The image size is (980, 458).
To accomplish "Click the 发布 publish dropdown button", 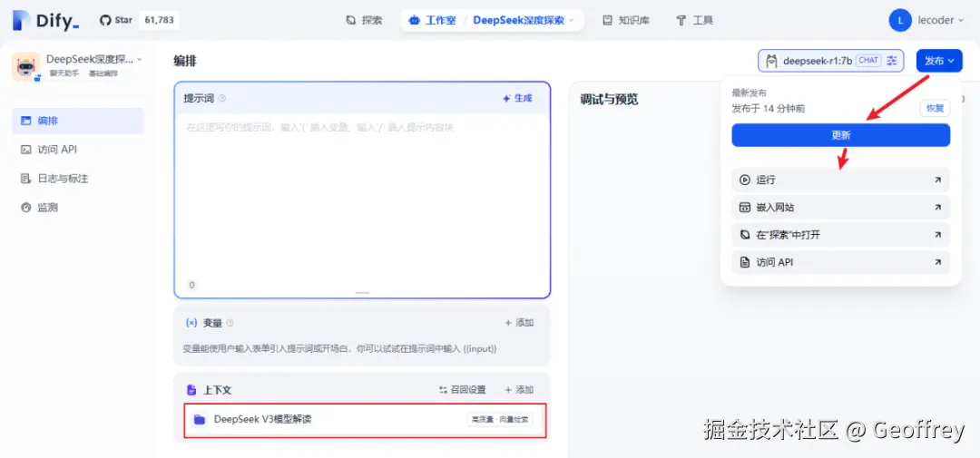I will pos(939,61).
